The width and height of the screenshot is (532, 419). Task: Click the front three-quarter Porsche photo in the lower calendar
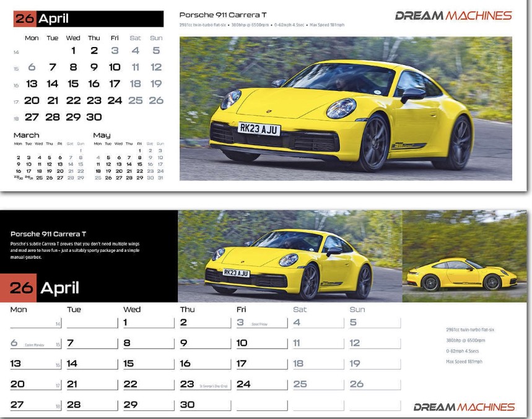pyautogui.click(x=290, y=256)
